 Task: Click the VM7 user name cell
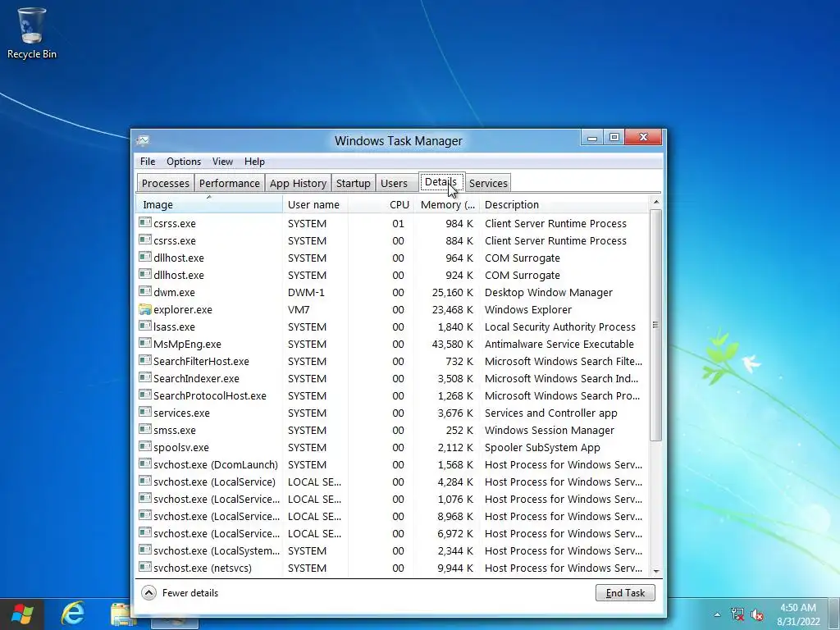coord(299,309)
